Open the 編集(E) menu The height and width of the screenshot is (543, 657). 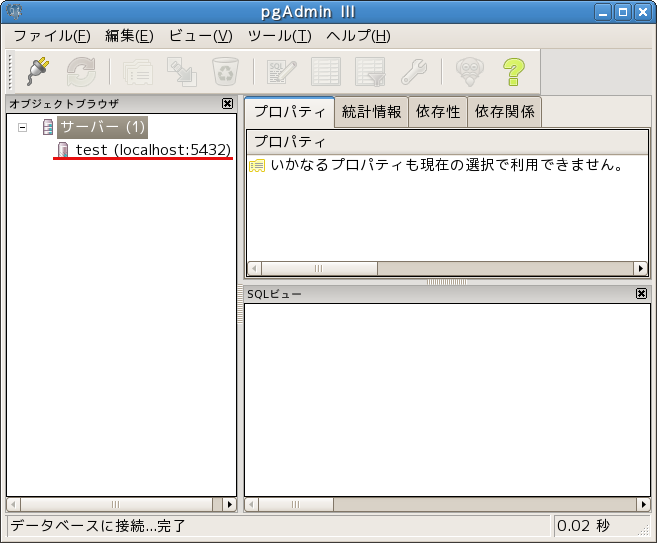coord(129,36)
